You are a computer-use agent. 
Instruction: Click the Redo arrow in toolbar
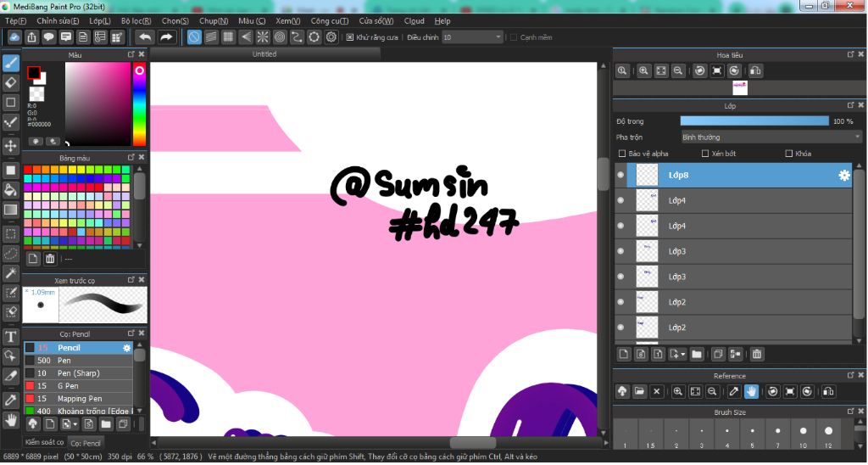pos(167,37)
